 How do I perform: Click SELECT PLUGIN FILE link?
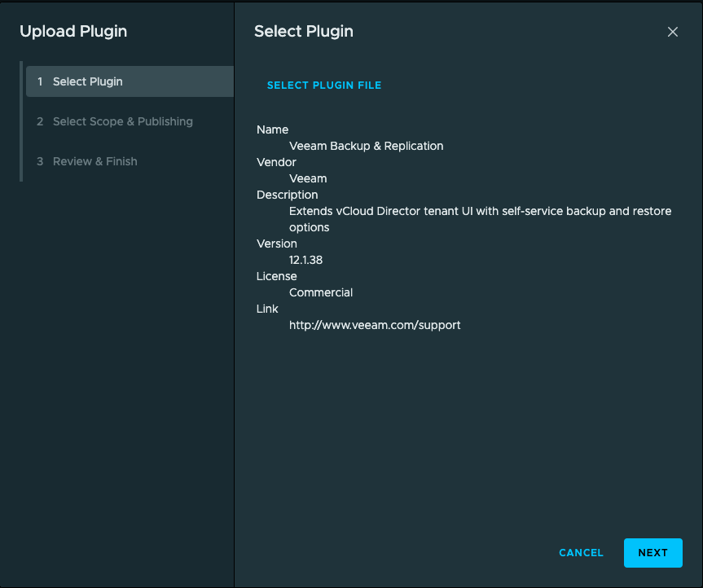click(324, 86)
